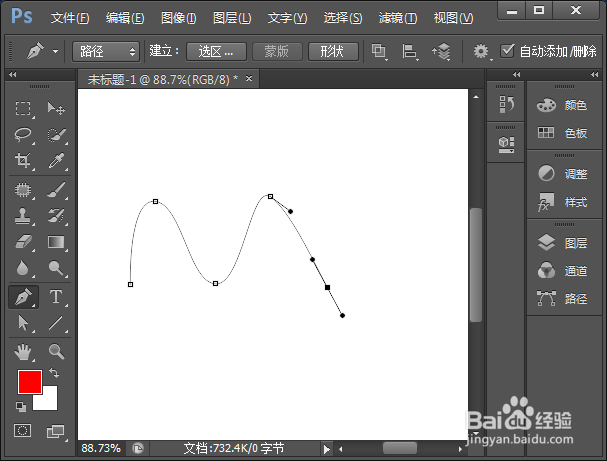Open the 路径 panel

pyautogui.click(x=563, y=298)
